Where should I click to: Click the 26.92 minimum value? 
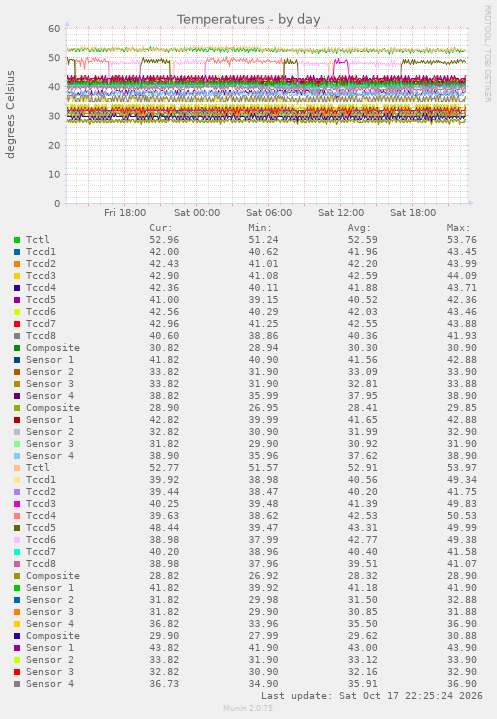click(x=263, y=575)
